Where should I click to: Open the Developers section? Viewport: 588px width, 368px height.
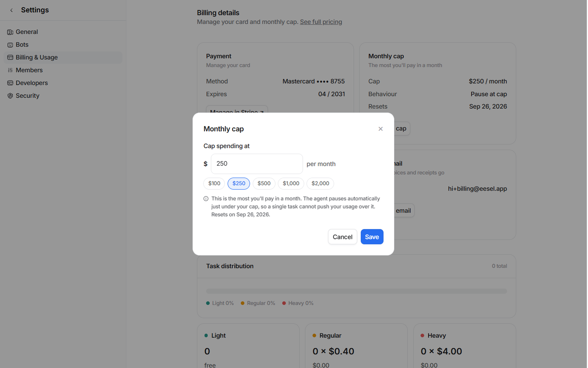63,83
